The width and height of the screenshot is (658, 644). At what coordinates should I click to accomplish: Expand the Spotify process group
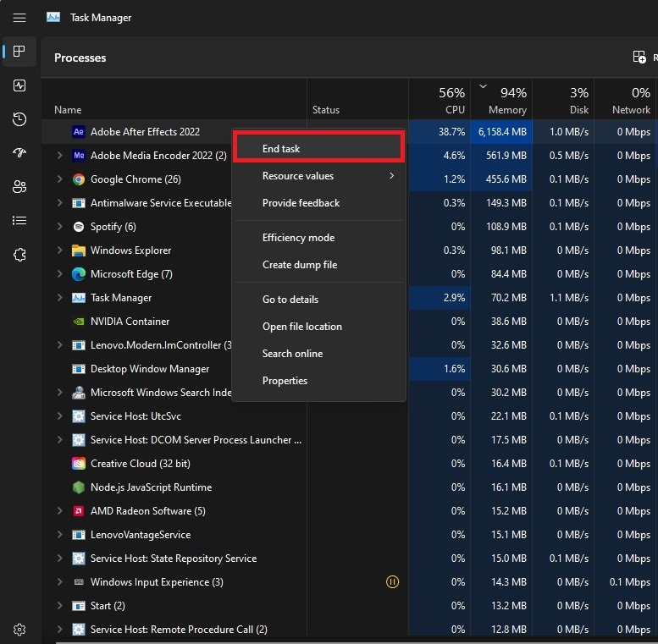pyautogui.click(x=59, y=227)
